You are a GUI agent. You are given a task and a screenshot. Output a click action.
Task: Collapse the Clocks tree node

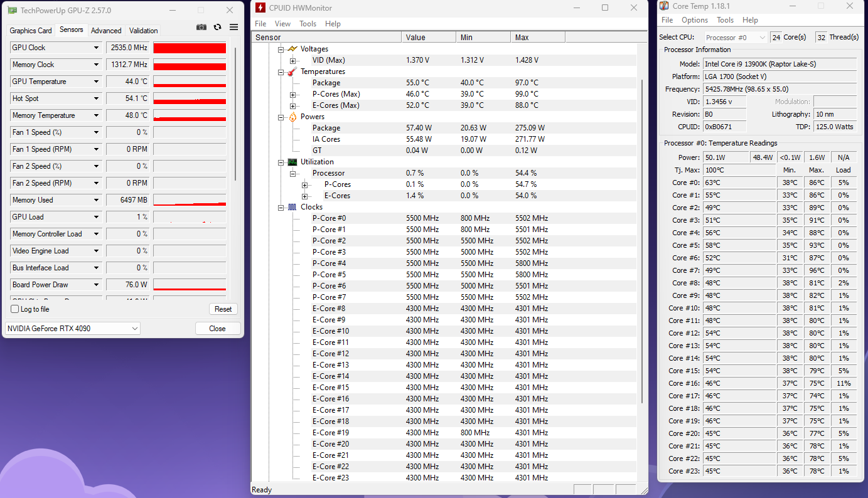coord(281,207)
